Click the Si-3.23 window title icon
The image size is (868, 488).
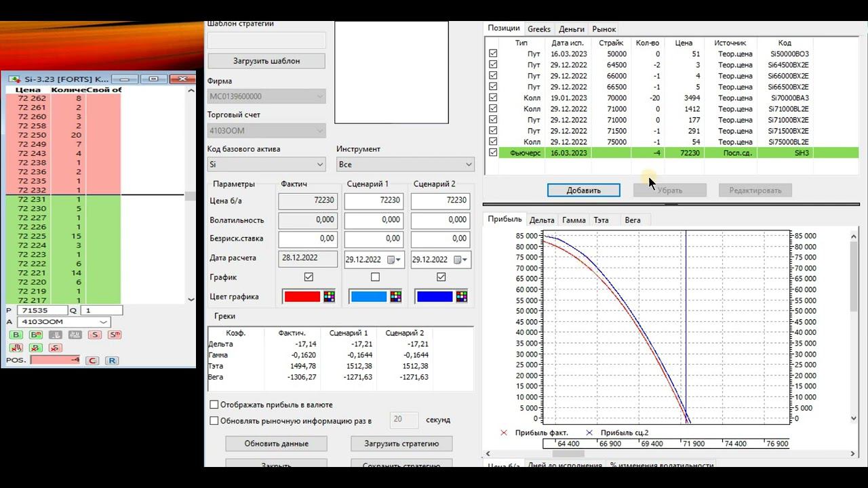(x=13, y=79)
